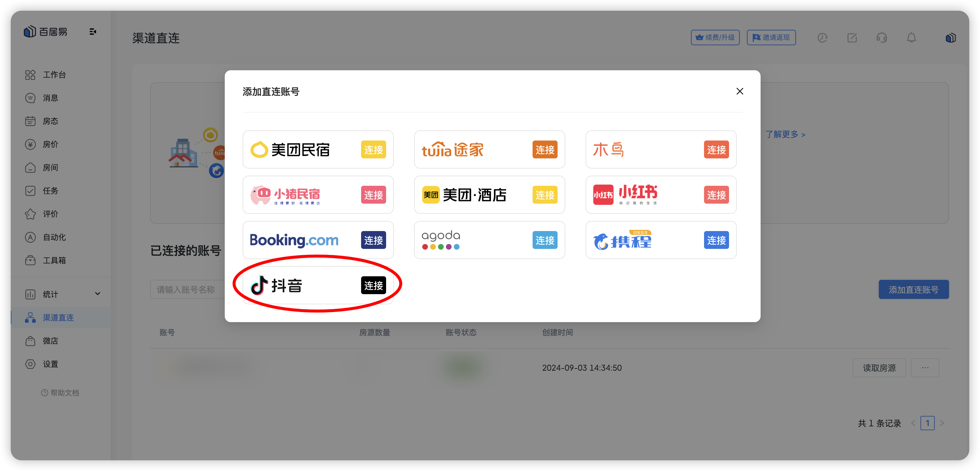Focus the 请输入账号名称 search field
This screenshot has width=980, height=471.
tap(187, 289)
